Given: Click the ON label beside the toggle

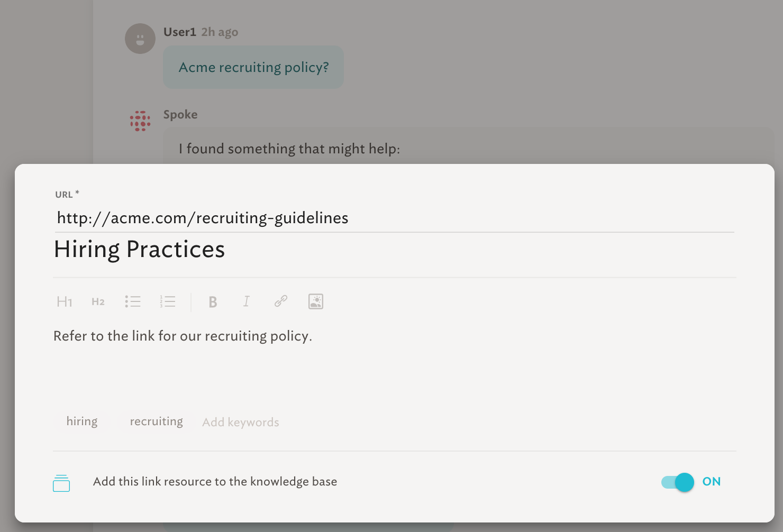Looking at the screenshot, I should tap(712, 481).
